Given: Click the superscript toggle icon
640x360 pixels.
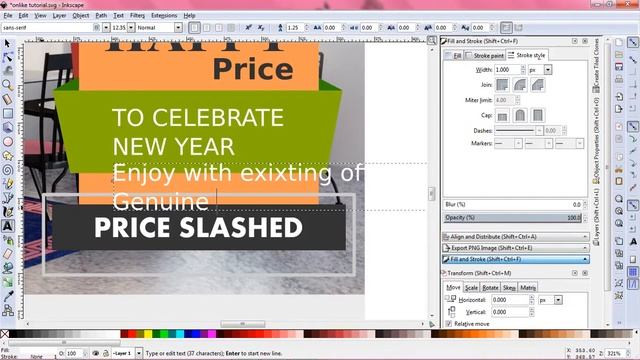Looking at the screenshot, I should pos(248,27).
